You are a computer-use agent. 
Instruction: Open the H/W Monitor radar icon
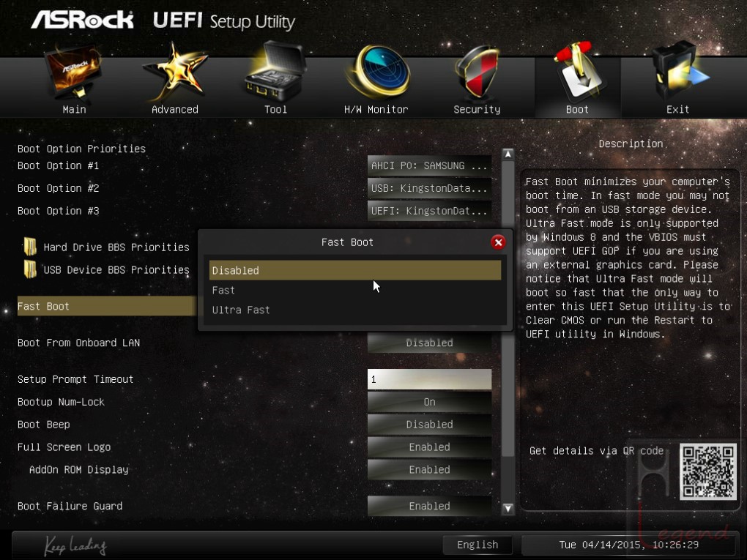pos(377,72)
